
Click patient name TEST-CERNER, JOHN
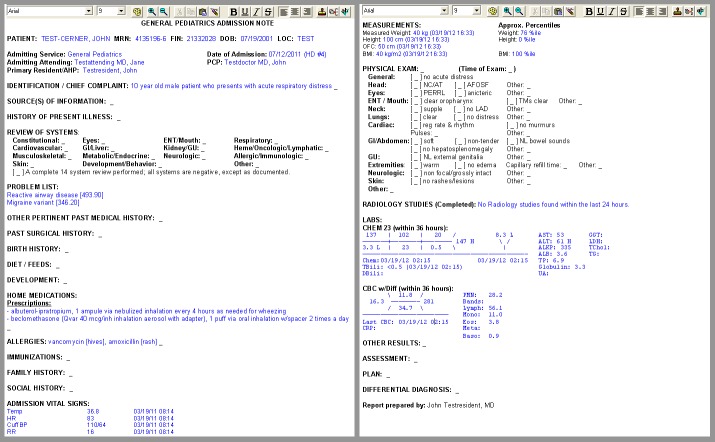(x=76, y=39)
